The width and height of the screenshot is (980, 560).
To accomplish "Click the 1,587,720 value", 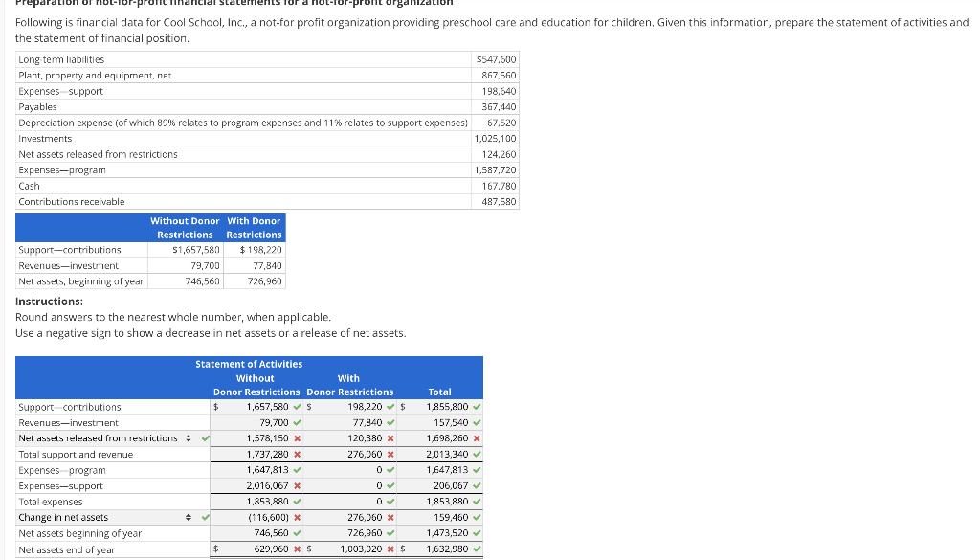I will (495, 170).
